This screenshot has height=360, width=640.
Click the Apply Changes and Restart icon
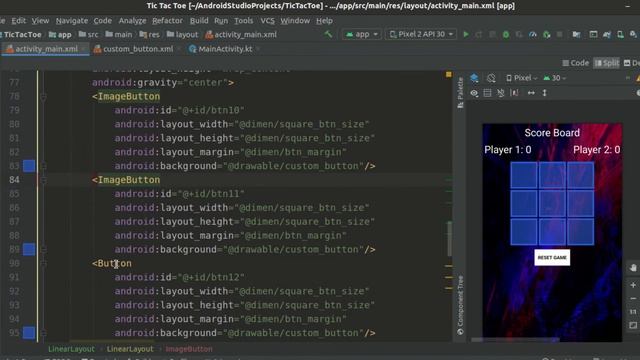pos(479,35)
